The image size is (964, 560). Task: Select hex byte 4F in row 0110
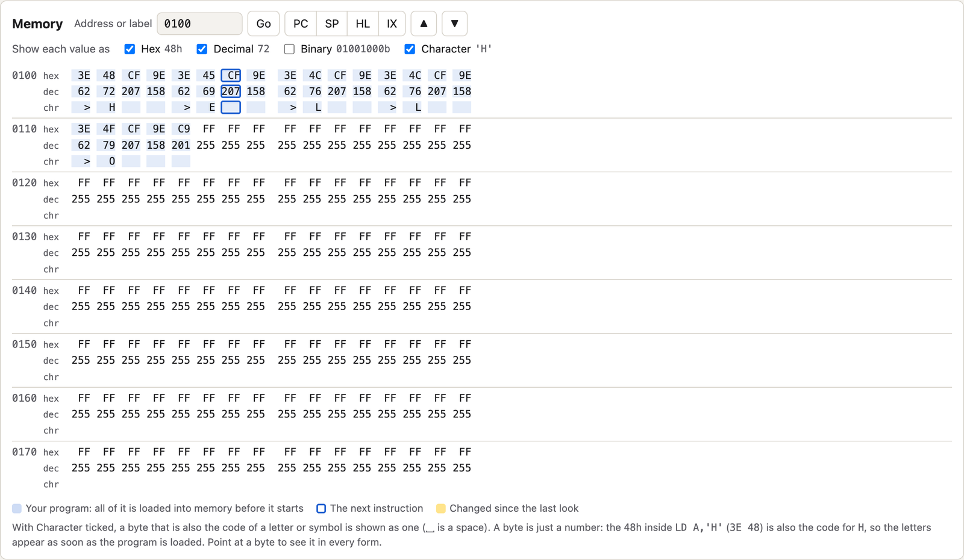point(106,129)
